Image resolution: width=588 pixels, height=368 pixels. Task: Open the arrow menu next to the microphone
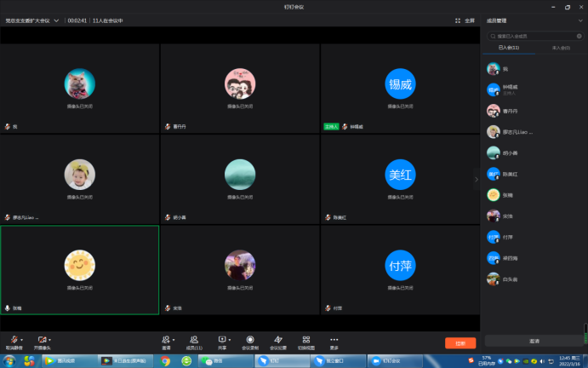22,339
